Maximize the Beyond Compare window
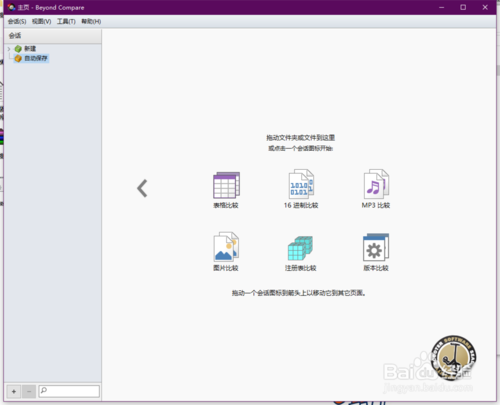Viewport: 500px width, 405px height. pyautogui.click(x=463, y=7)
